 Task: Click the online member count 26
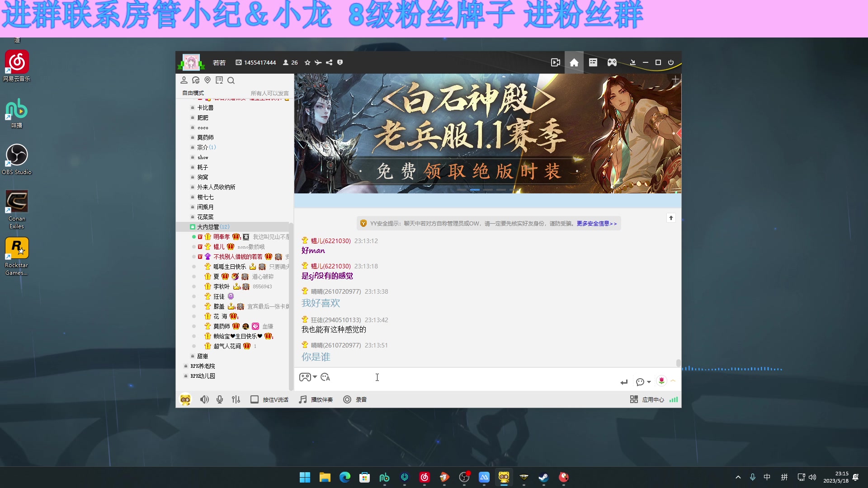point(291,62)
